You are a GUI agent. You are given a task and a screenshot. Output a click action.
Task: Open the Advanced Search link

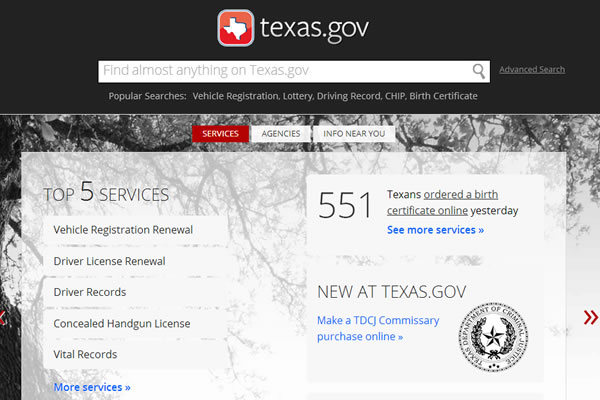click(532, 70)
